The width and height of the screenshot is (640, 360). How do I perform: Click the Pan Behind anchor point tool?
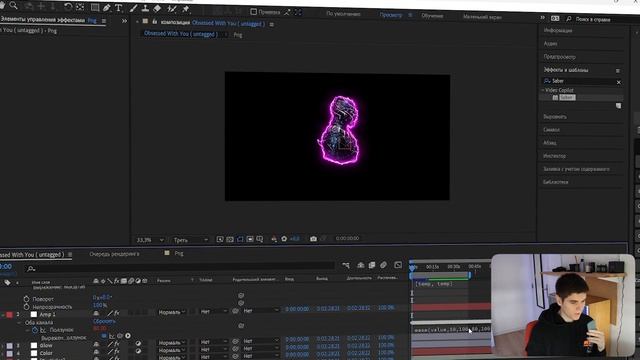point(80,7)
